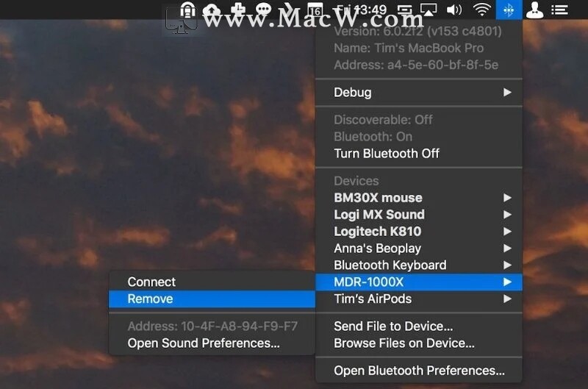Choose Browse Files on Device…

pyautogui.click(x=419, y=343)
